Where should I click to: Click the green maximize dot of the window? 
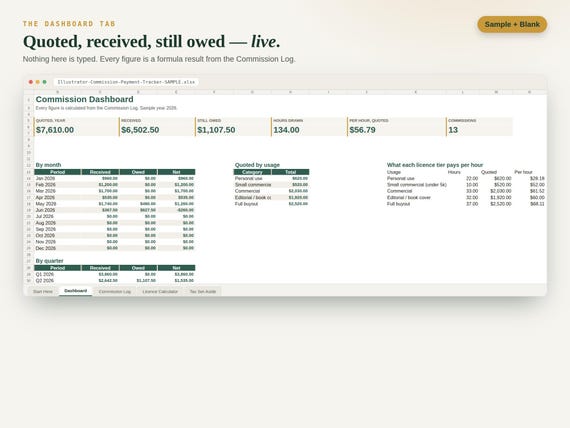pyautogui.click(x=44, y=82)
